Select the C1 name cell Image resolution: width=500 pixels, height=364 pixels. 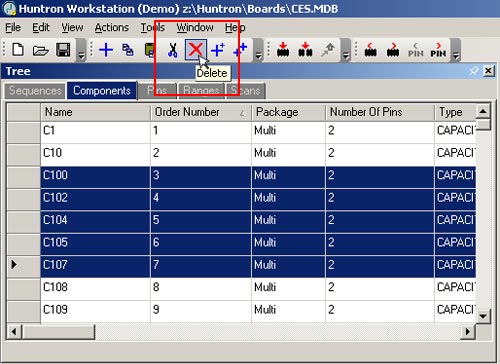tap(96, 132)
